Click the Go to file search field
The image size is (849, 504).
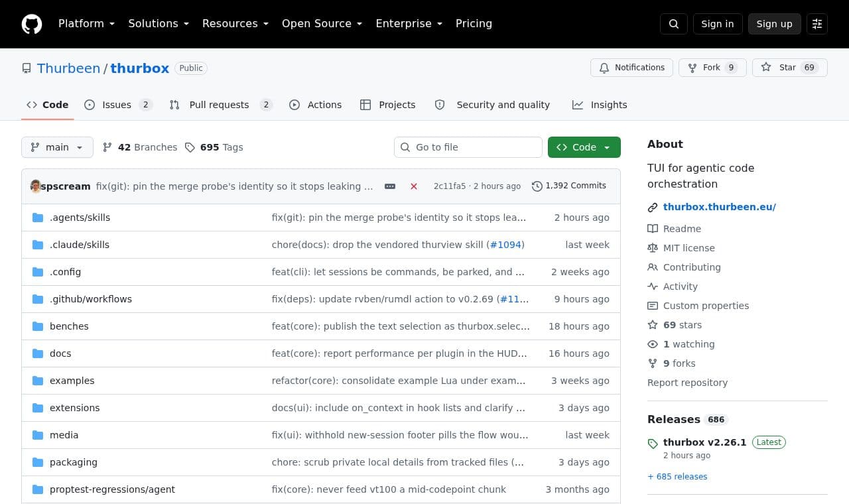[x=468, y=147]
